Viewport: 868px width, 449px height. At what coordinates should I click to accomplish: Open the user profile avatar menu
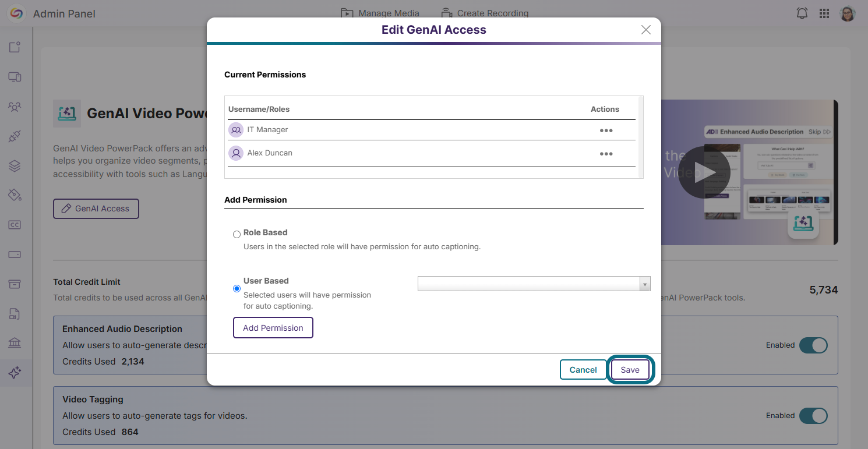pyautogui.click(x=848, y=13)
